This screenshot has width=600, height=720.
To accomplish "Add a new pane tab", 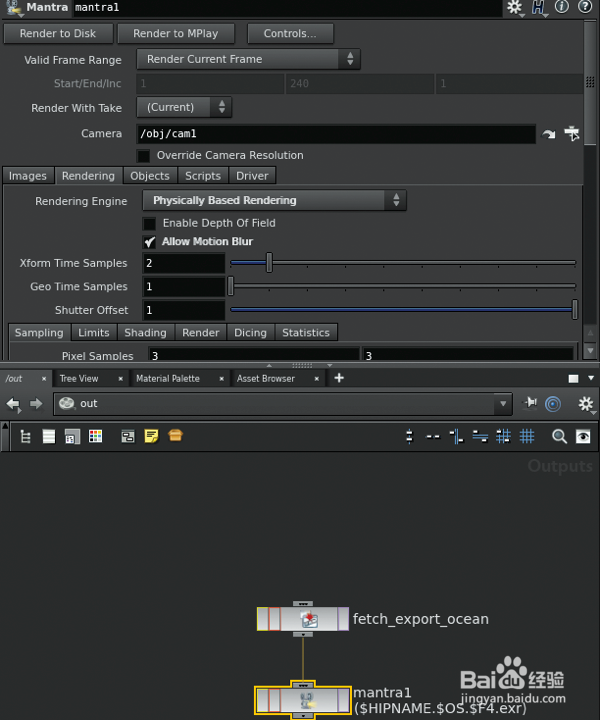I will (339, 378).
